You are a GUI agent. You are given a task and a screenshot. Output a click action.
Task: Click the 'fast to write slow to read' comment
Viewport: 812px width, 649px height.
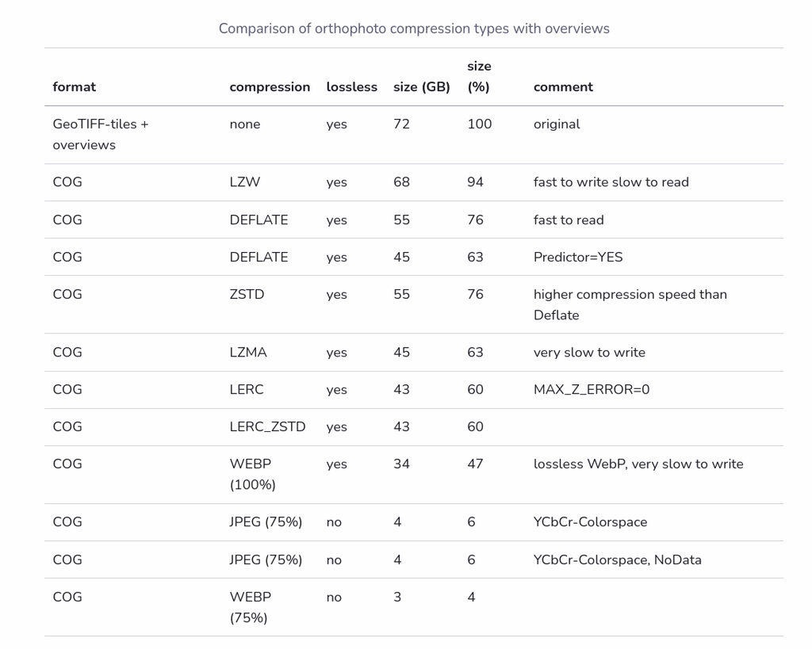coord(611,182)
